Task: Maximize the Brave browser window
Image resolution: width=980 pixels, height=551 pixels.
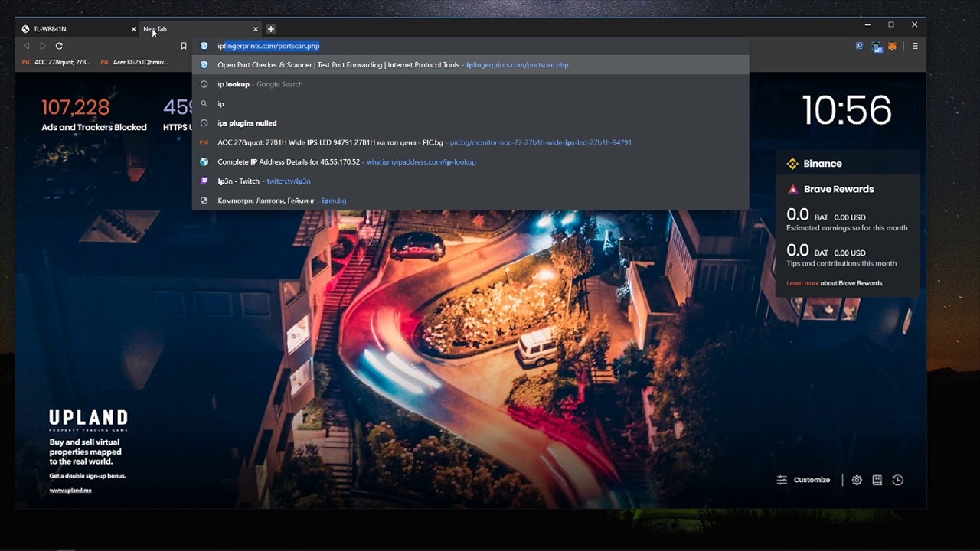Action: pos(891,25)
